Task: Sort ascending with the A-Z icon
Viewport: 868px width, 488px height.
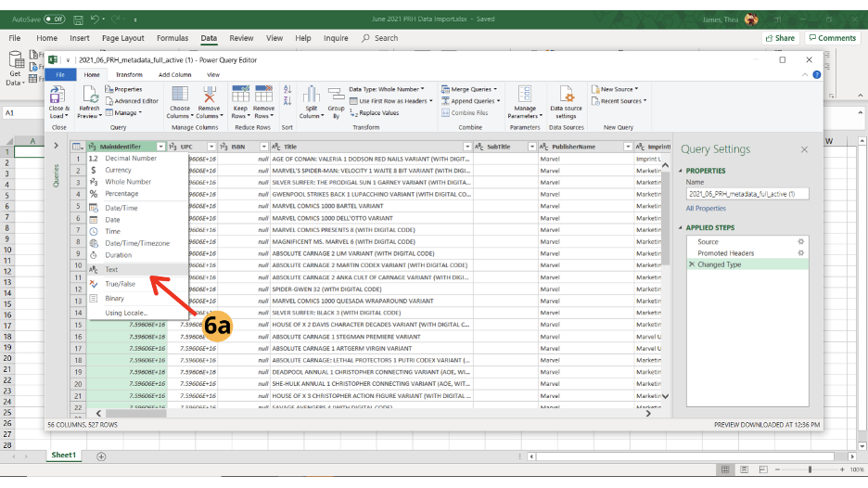Action: point(287,89)
